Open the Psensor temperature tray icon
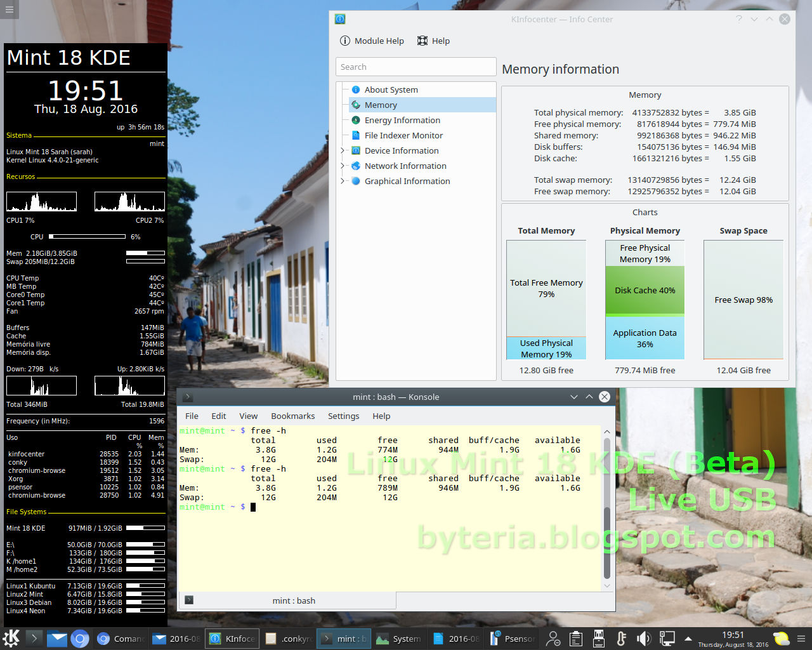This screenshot has height=650, width=812. [622, 639]
